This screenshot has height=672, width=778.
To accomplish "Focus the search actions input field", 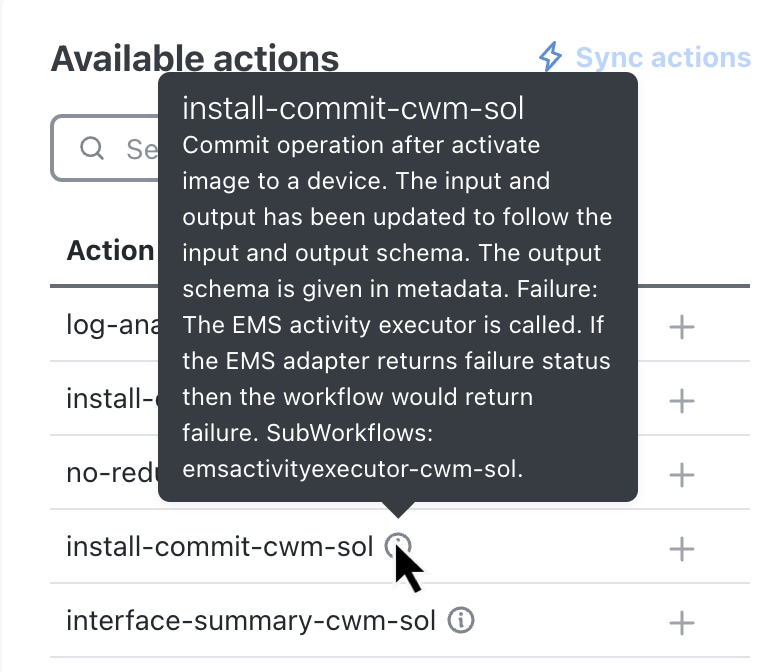I will click(105, 148).
